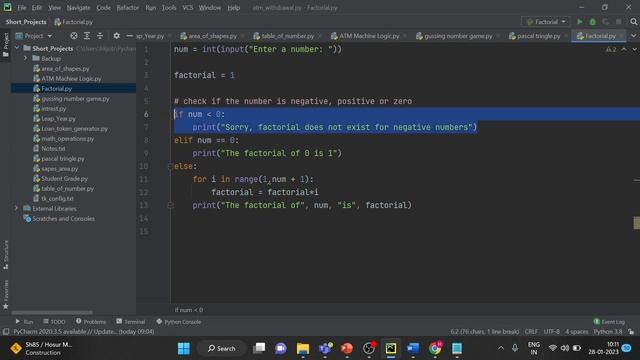Click the Python 3.8 interpreter in status bar
The height and width of the screenshot is (360, 640).
pyautogui.click(x=608, y=331)
